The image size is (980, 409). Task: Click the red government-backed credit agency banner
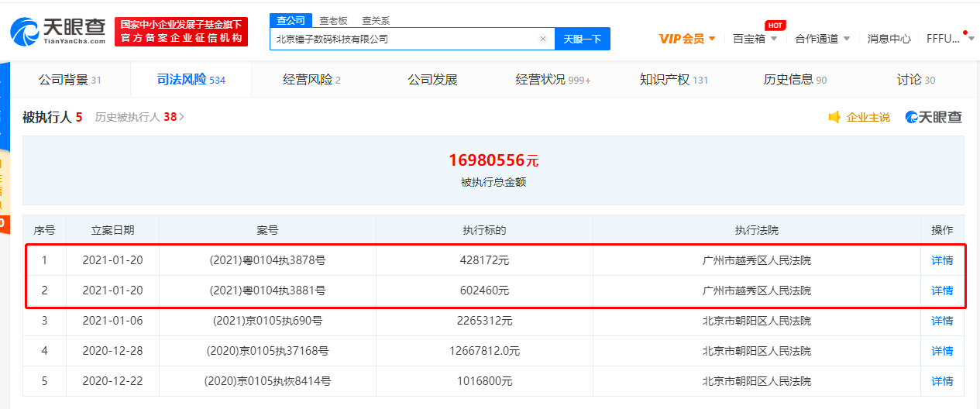[x=181, y=32]
